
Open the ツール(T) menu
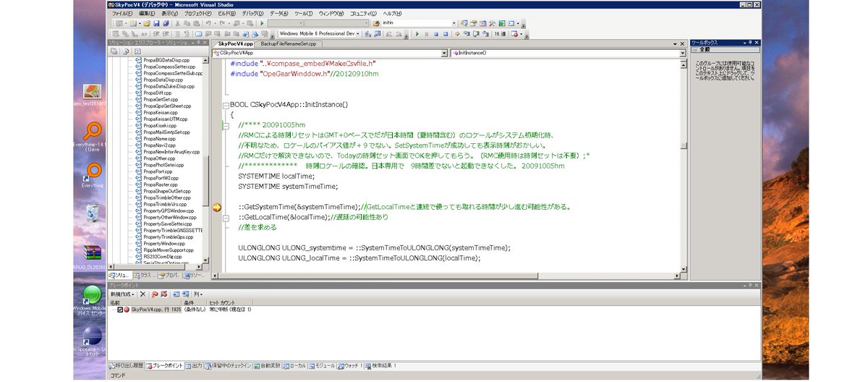[x=303, y=13]
